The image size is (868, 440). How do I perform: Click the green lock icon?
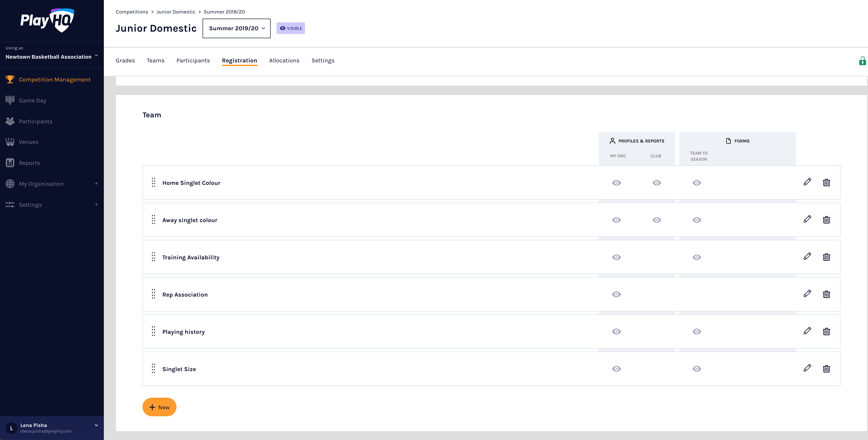[x=862, y=61]
